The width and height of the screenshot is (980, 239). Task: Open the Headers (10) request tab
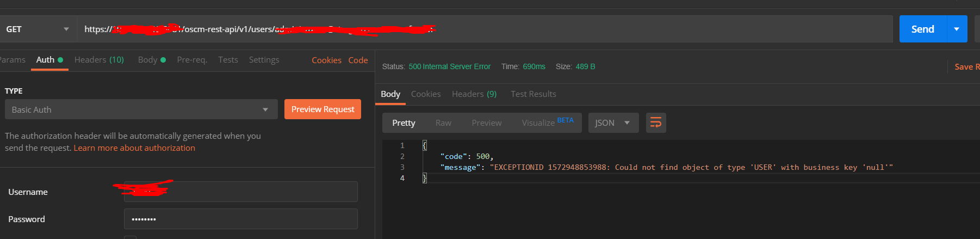tap(99, 60)
